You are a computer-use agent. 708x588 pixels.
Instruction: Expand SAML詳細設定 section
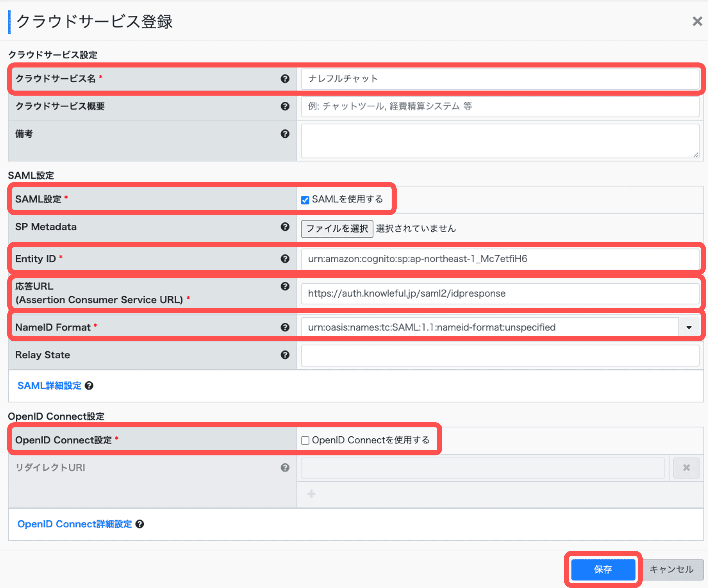(x=49, y=386)
